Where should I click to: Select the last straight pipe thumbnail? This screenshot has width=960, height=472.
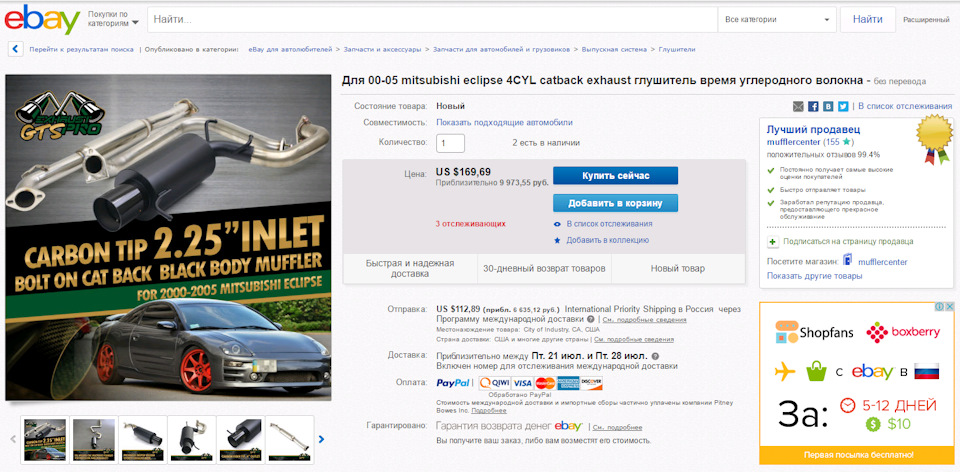290,439
